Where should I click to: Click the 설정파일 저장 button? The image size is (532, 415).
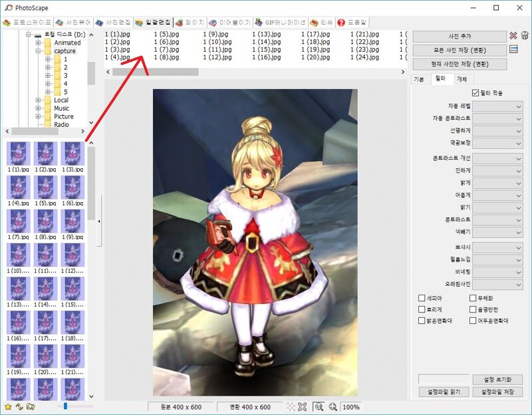point(497,392)
